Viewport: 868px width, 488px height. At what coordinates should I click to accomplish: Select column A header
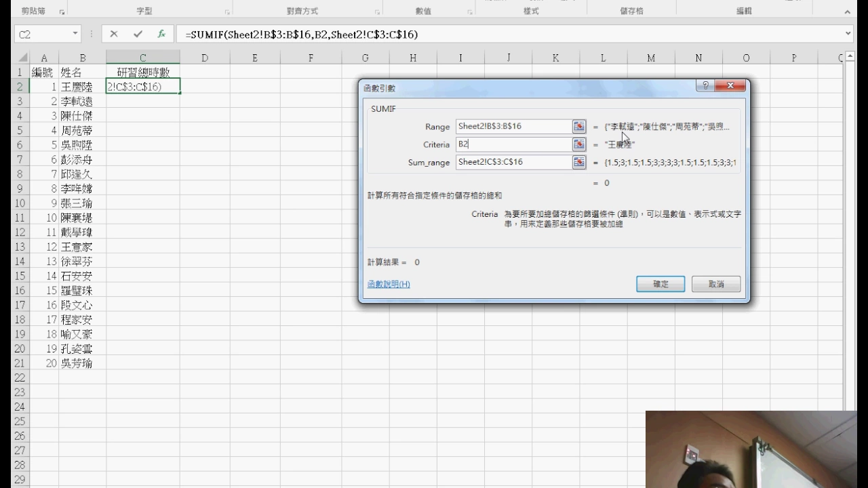[x=44, y=58]
